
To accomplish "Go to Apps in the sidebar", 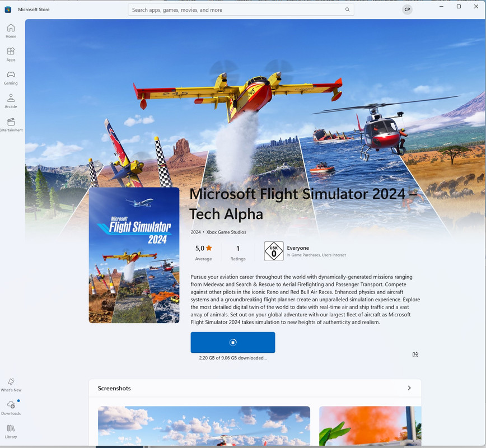I will 11,54.
